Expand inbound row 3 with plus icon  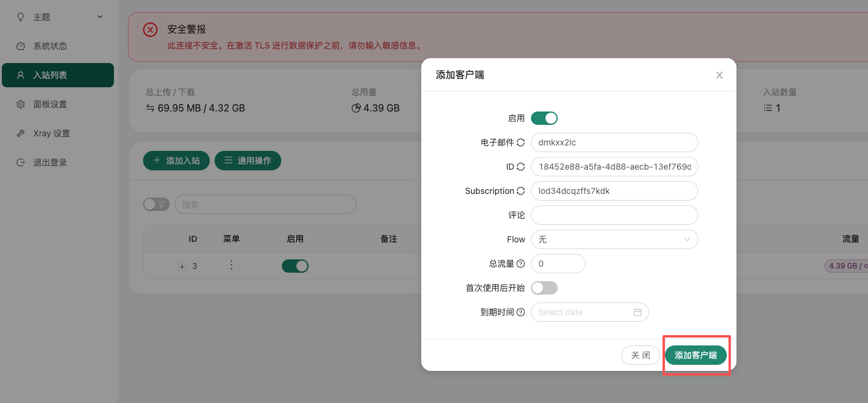click(x=182, y=267)
